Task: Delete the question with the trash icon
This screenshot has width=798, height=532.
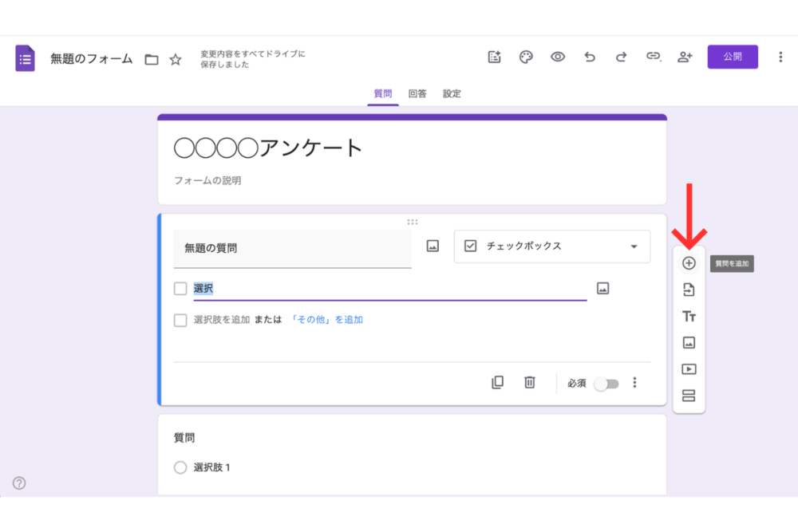Action: (x=529, y=383)
